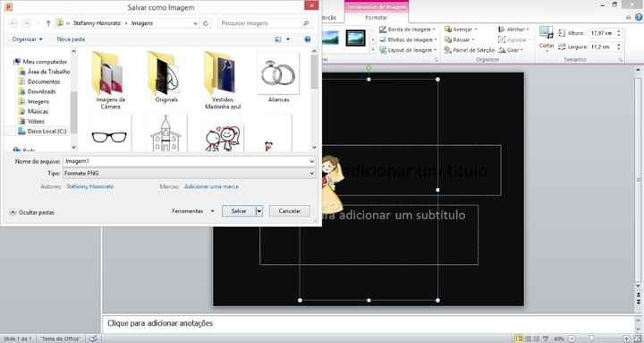644x343 pixels.
Task: Open the Painel de Seleção
Action: [470, 50]
